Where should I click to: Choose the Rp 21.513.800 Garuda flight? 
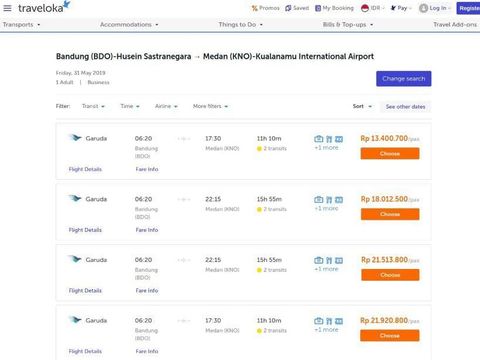(390, 275)
